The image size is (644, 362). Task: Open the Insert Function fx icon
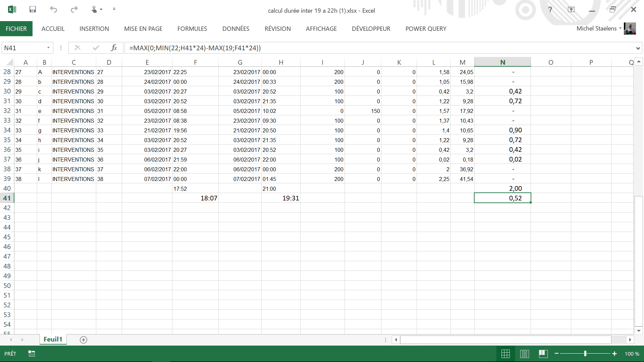pos(114,48)
